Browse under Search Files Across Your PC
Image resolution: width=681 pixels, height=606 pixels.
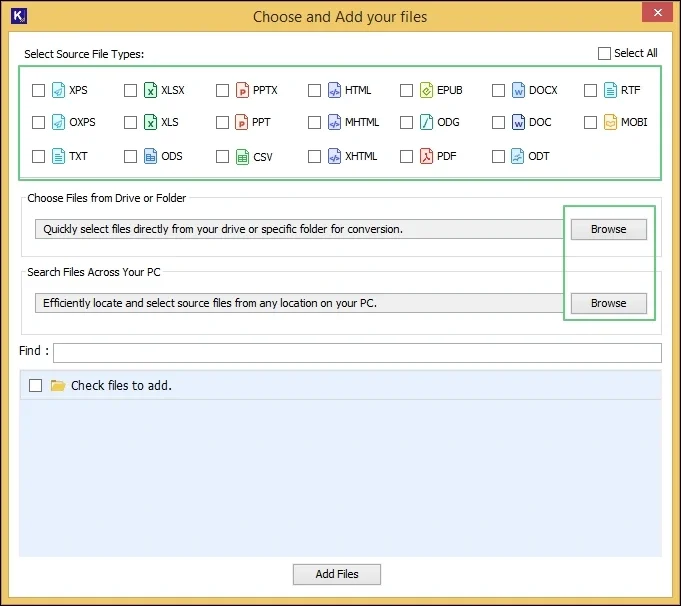click(x=608, y=303)
